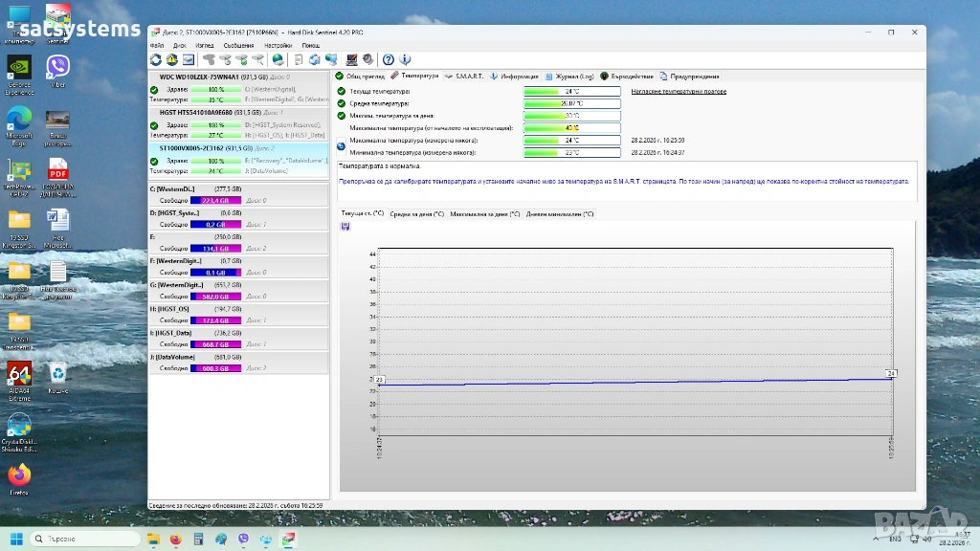The image size is (980, 551).
Task: Click the C: drive free space bar
Action: click(x=217, y=201)
